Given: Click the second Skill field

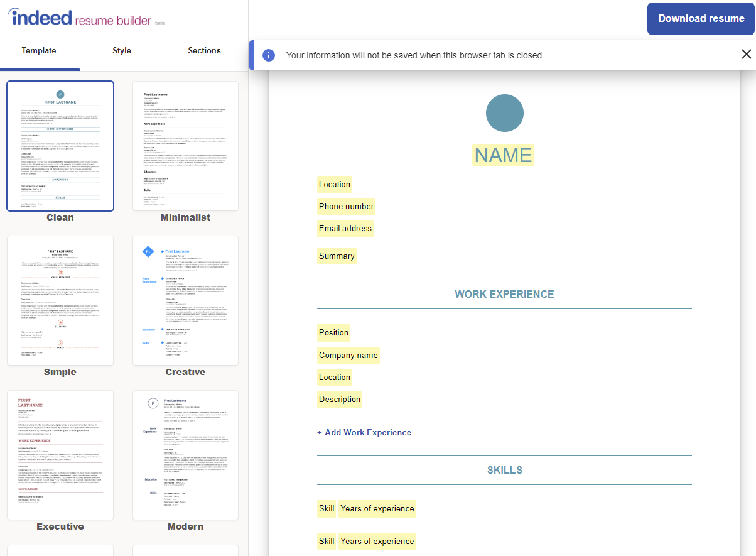Looking at the screenshot, I should [x=327, y=542].
